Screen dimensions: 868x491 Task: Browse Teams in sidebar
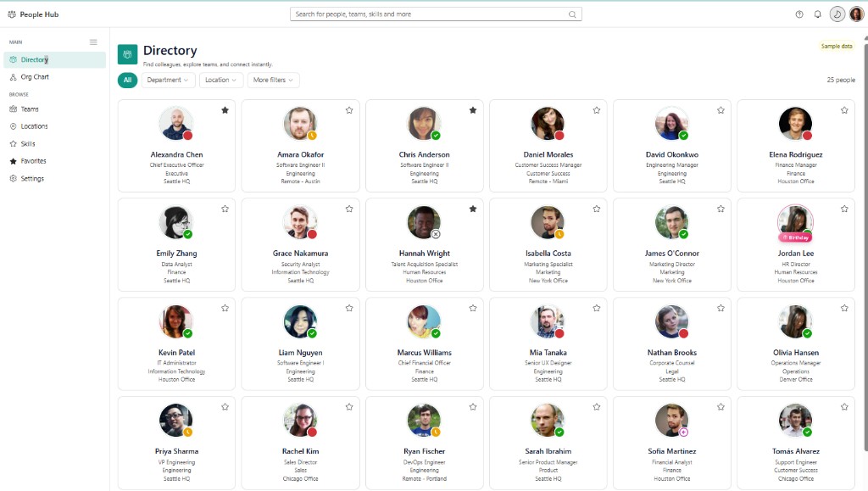coord(54,109)
